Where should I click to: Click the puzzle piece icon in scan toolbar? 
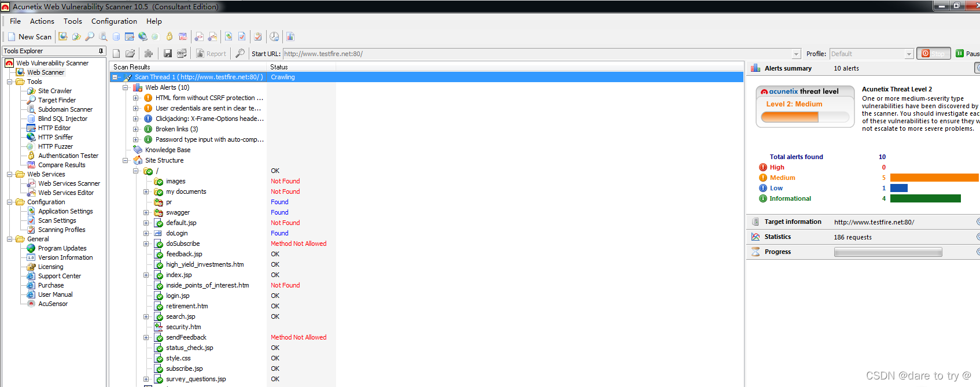pyautogui.click(x=149, y=54)
